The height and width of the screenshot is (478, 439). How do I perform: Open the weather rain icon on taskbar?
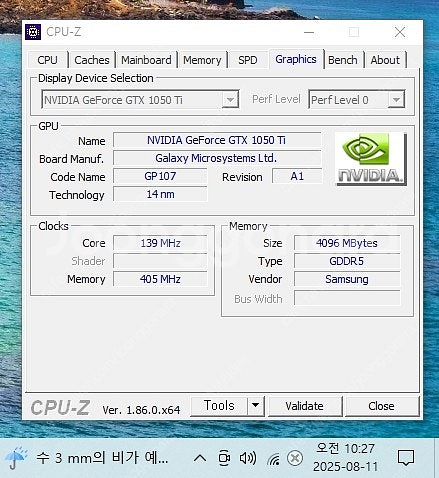(15, 458)
